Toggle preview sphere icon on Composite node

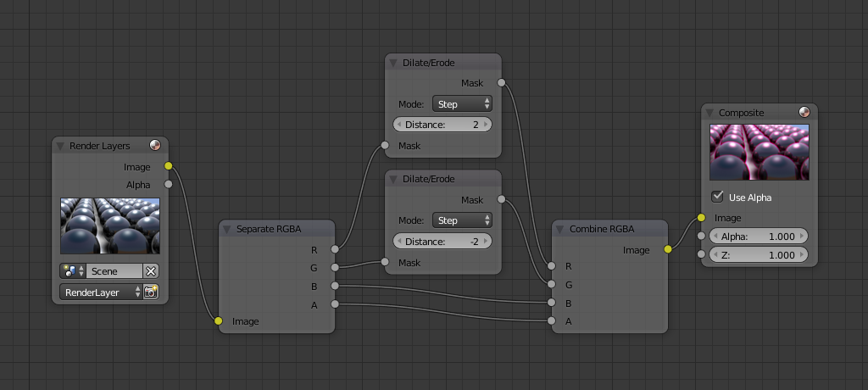pyautogui.click(x=804, y=113)
